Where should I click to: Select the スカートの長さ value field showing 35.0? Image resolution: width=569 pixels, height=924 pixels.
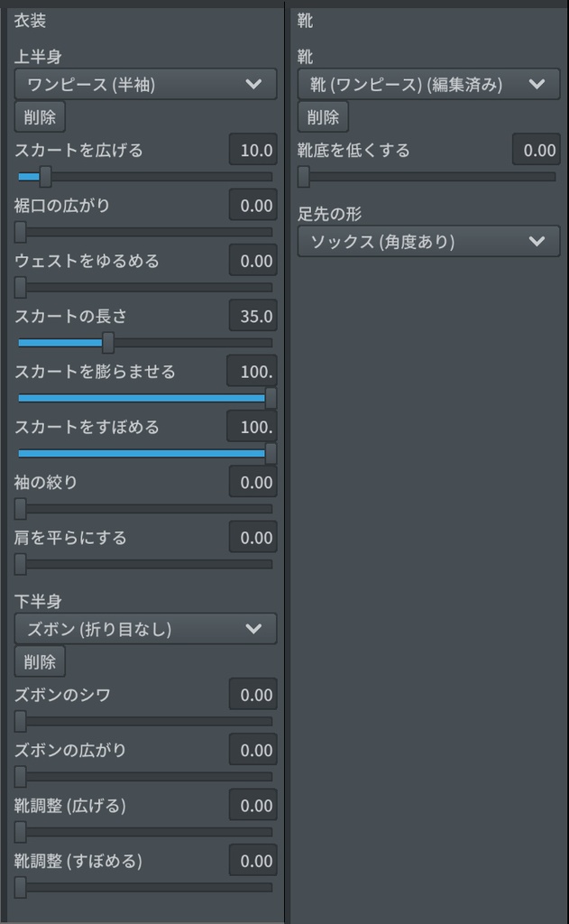pos(252,315)
